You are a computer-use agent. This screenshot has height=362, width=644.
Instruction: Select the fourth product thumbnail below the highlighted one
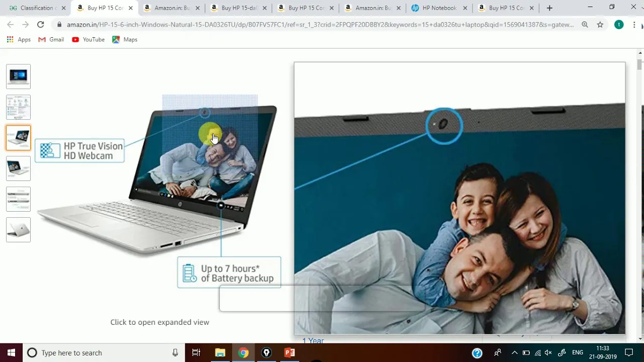pyautogui.click(x=19, y=168)
